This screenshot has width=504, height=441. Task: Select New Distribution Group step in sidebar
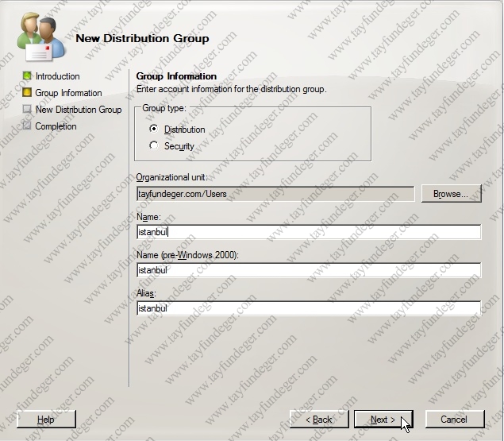coord(79,110)
